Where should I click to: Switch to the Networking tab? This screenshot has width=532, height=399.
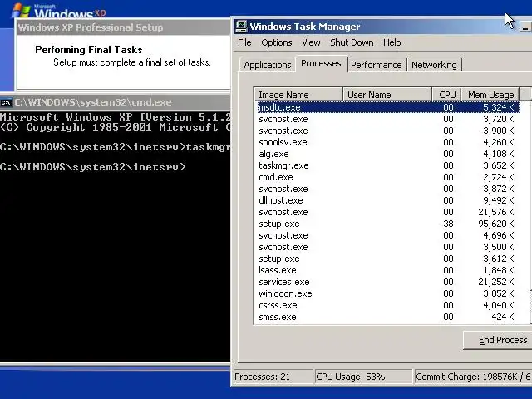click(434, 65)
